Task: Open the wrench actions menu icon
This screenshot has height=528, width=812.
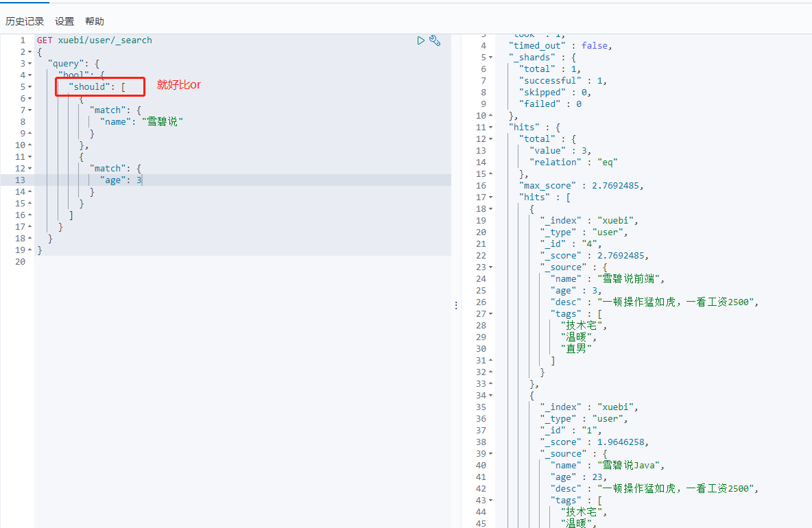Action: click(x=435, y=40)
